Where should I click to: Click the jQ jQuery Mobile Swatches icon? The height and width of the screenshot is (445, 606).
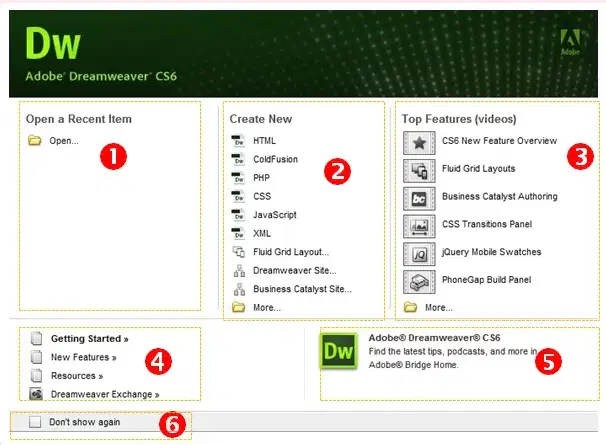419,254
